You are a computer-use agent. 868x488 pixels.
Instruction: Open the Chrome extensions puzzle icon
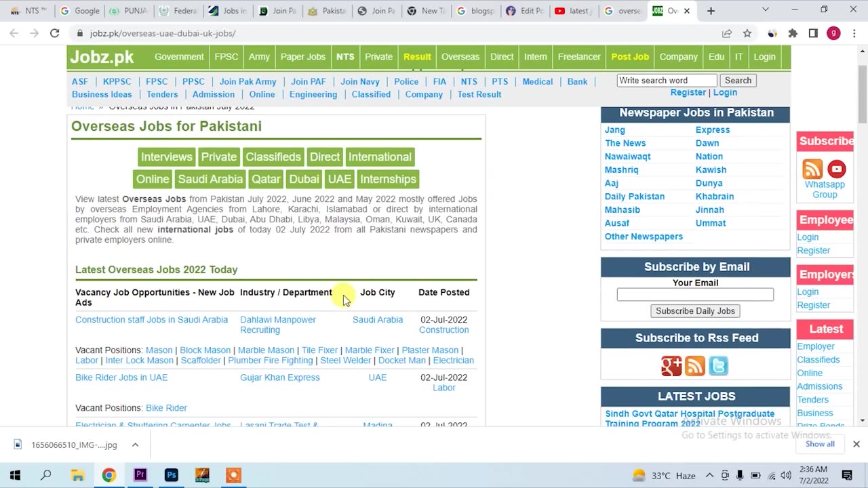point(793,33)
